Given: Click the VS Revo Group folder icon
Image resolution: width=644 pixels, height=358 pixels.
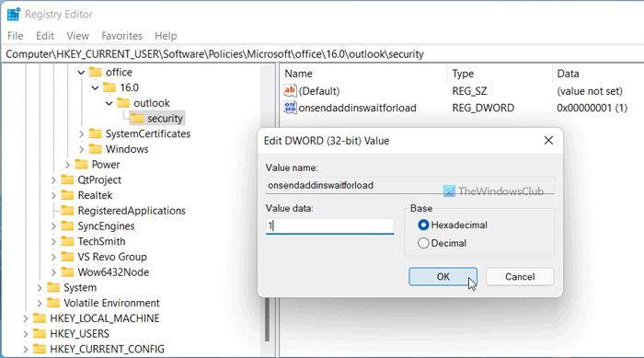Looking at the screenshot, I should [x=67, y=257].
